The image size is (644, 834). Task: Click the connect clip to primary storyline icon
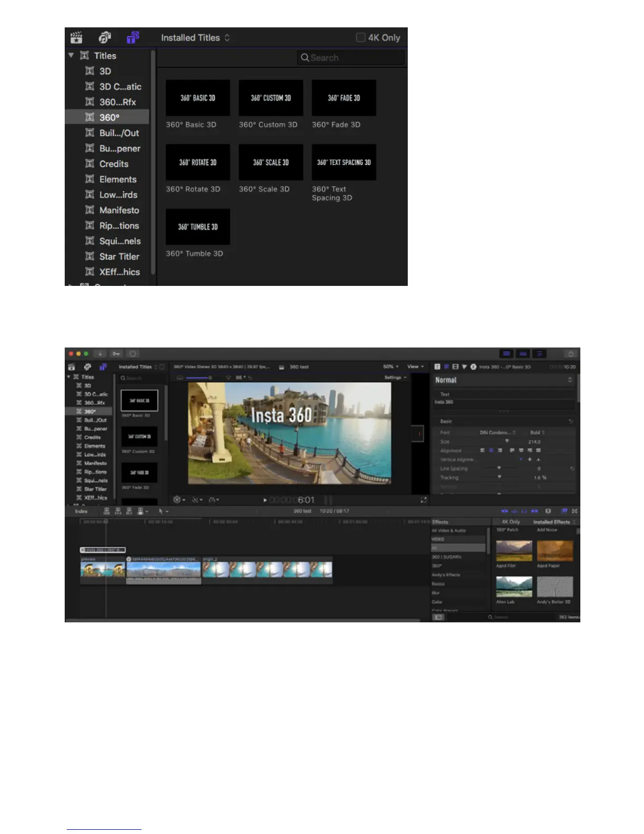(107, 511)
